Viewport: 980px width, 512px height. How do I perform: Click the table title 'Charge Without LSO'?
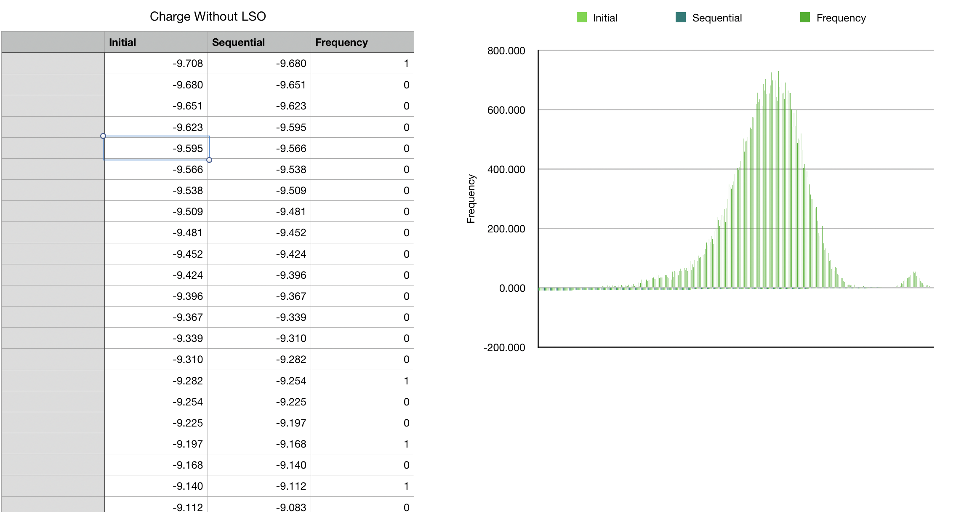coord(208,16)
